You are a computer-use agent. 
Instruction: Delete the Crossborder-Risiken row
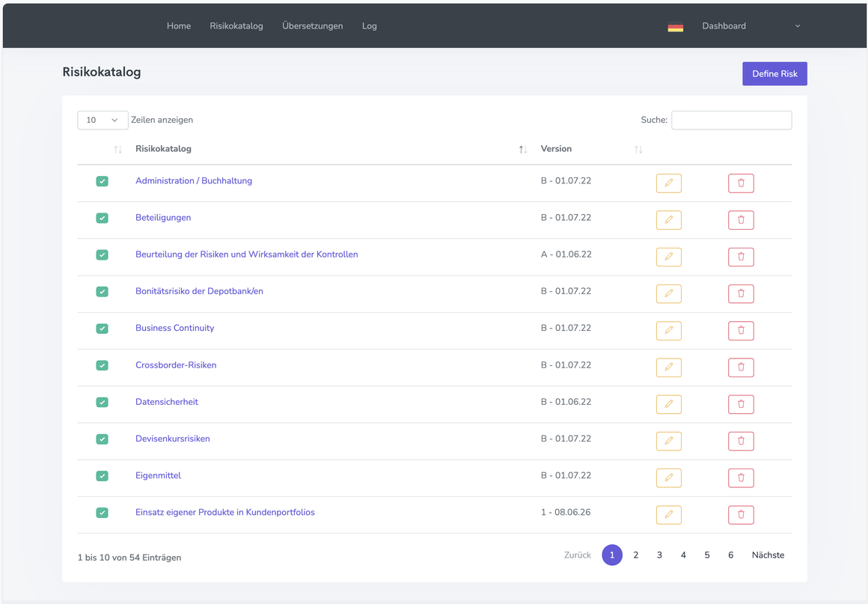coord(741,367)
